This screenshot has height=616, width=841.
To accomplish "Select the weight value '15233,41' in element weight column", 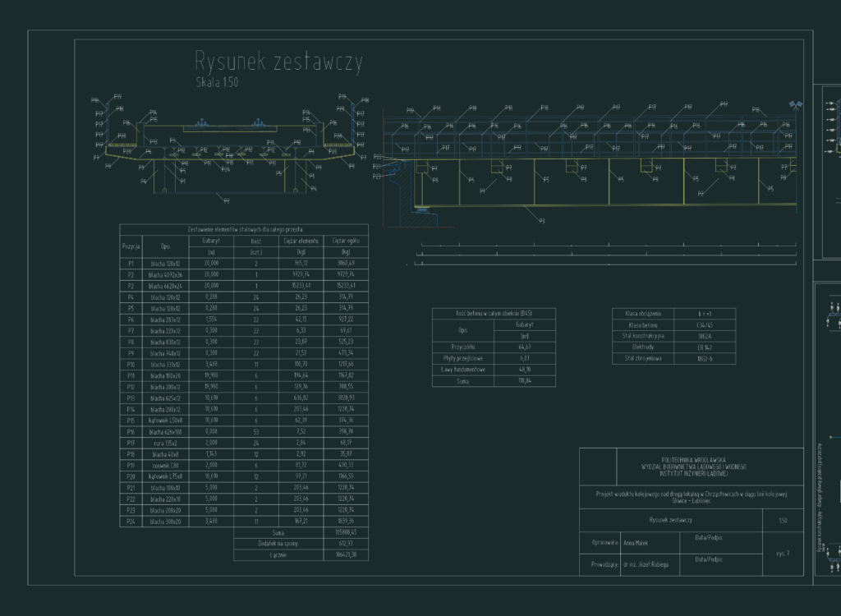I will (x=301, y=286).
